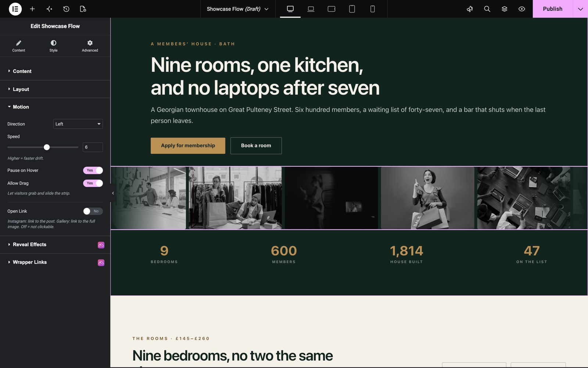The width and height of the screenshot is (588, 368).
Task: Open the revision history icon
Action: pyautogui.click(x=66, y=9)
